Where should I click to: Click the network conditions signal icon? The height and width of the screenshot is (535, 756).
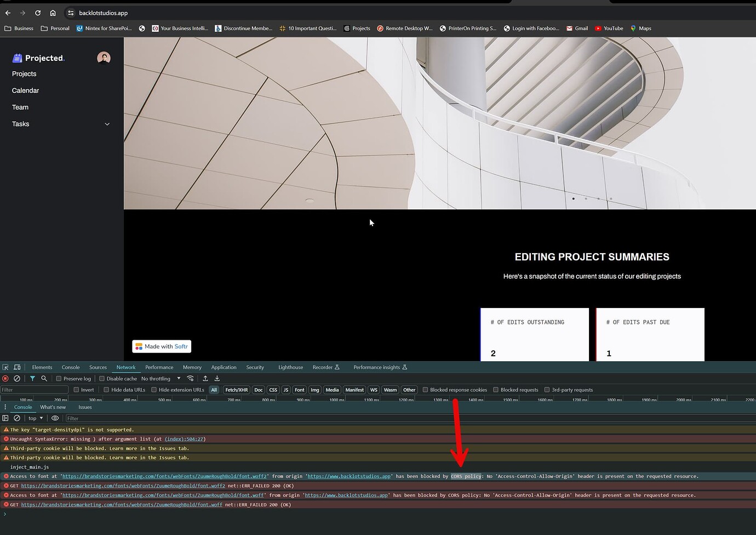coord(190,378)
